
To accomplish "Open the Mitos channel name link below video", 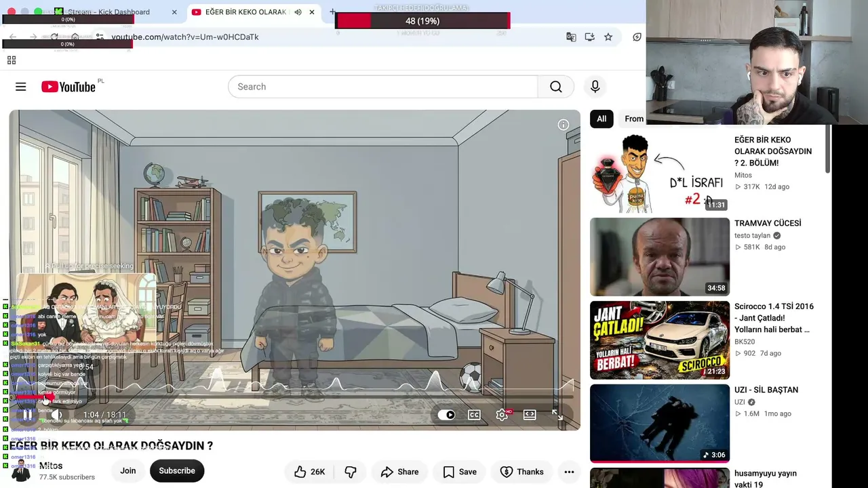I will pyautogui.click(x=51, y=466).
